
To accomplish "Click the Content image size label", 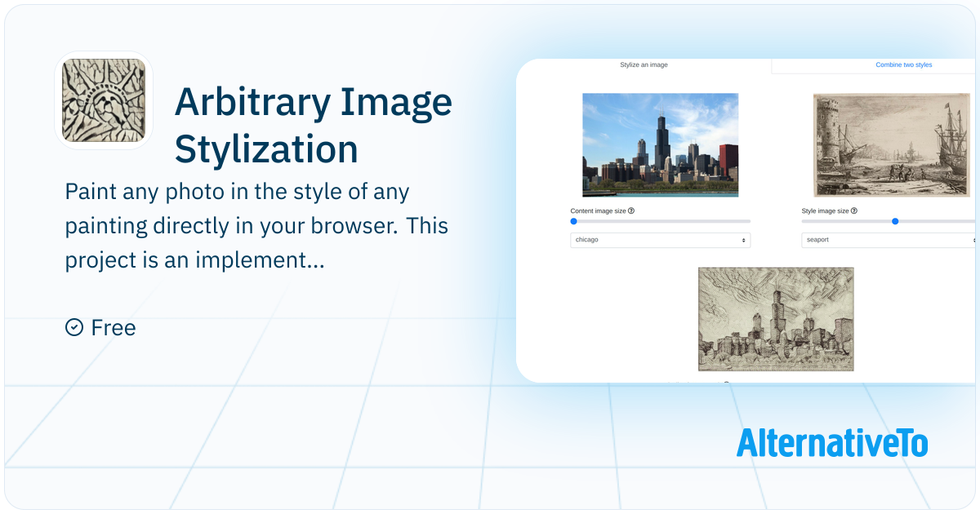I will coord(599,210).
